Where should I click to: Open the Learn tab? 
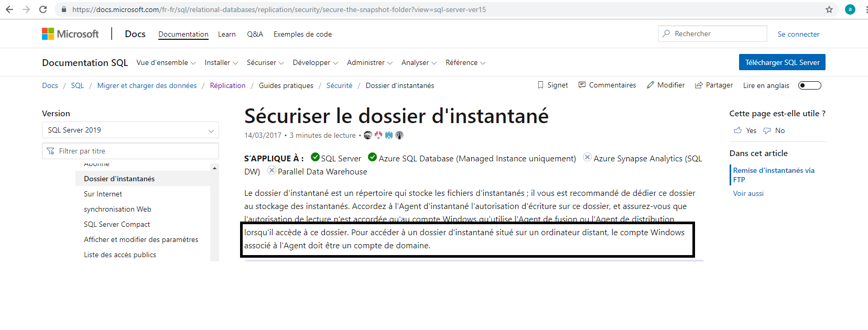point(227,34)
